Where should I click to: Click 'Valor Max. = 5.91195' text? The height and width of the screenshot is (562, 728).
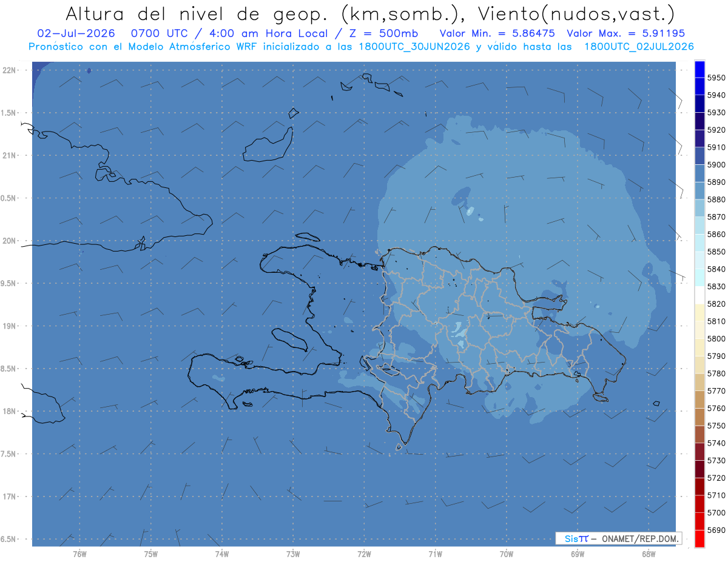point(625,33)
